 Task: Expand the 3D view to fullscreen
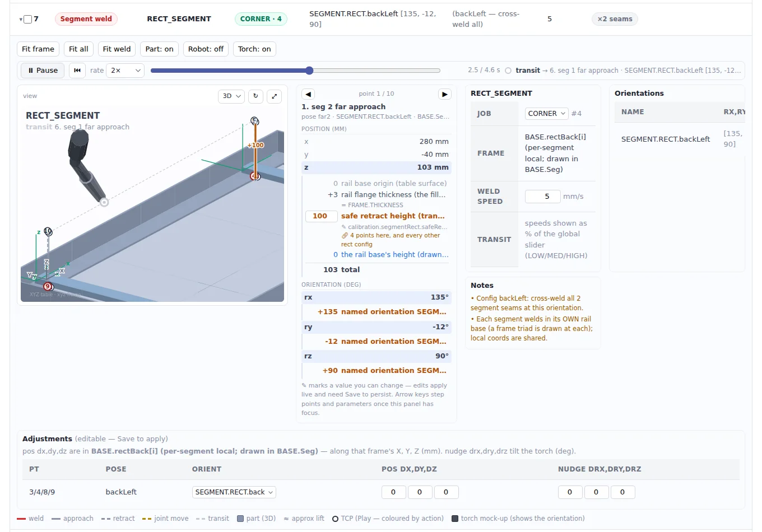274,96
